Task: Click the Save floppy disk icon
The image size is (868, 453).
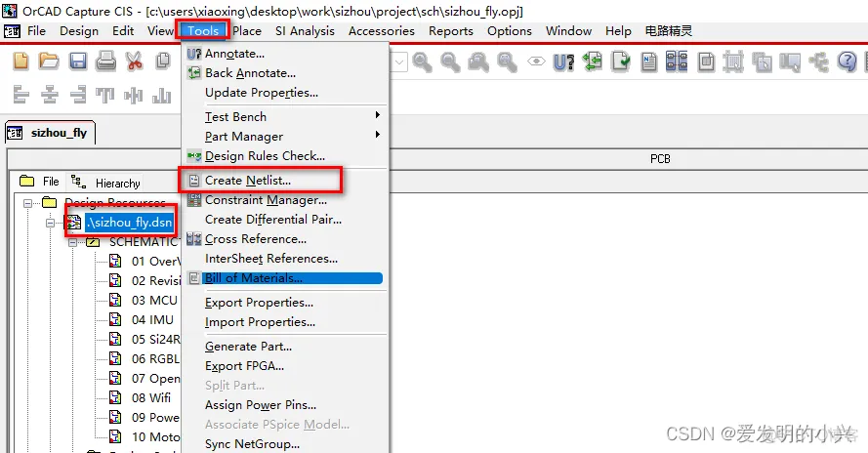Action: [77, 61]
